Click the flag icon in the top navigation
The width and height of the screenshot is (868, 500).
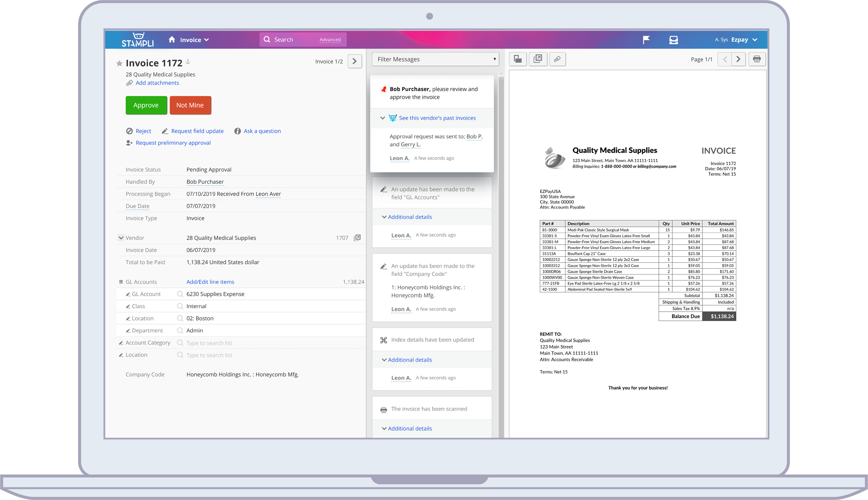(x=646, y=39)
